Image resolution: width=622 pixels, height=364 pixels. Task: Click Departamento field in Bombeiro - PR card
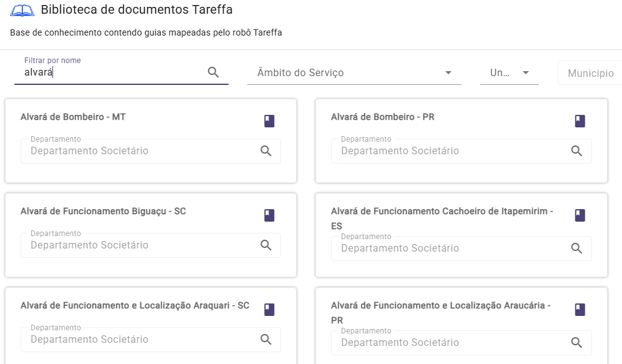(x=462, y=151)
